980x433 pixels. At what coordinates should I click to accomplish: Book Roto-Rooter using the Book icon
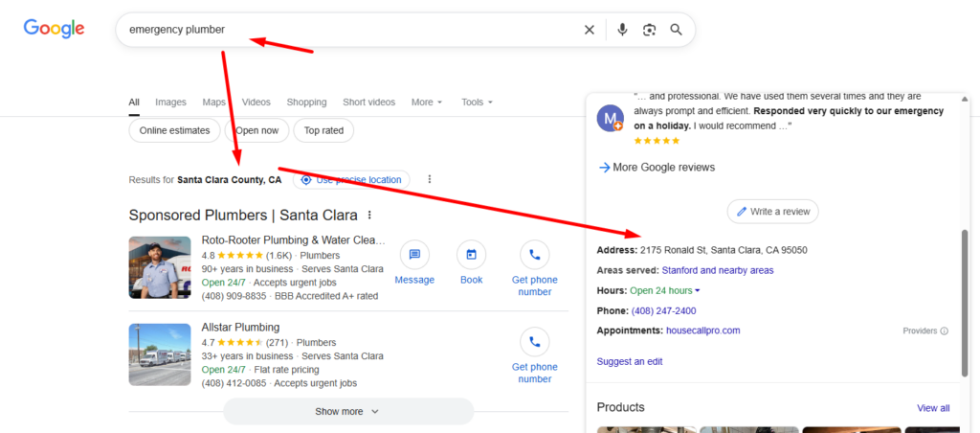pos(471,256)
